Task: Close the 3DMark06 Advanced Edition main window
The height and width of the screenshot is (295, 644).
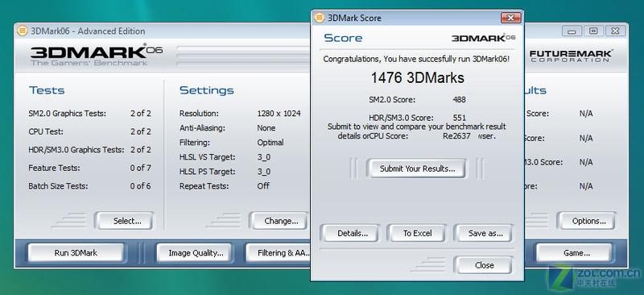Action: point(615,31)
